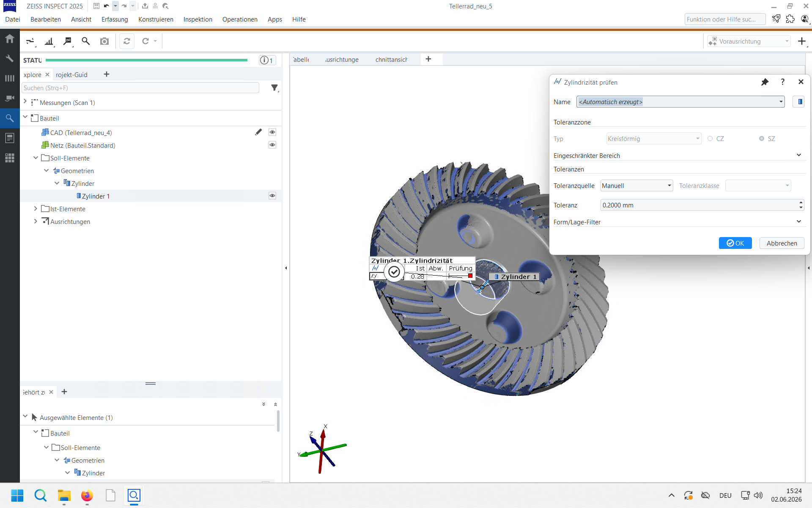Click the Funktion oder Hilfe suchen field
812x508 pixels.
click(x=725, y=19)
